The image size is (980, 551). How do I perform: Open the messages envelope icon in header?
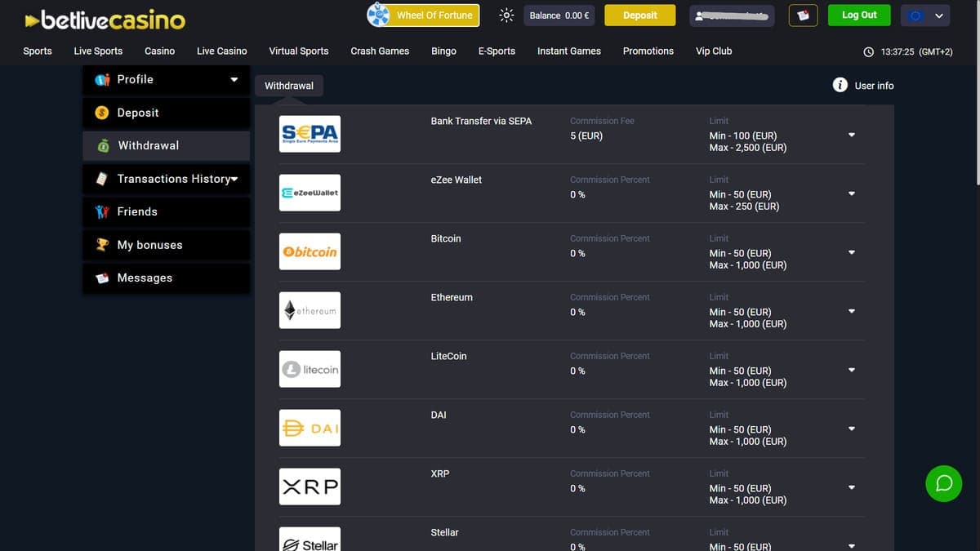point(804,16)
